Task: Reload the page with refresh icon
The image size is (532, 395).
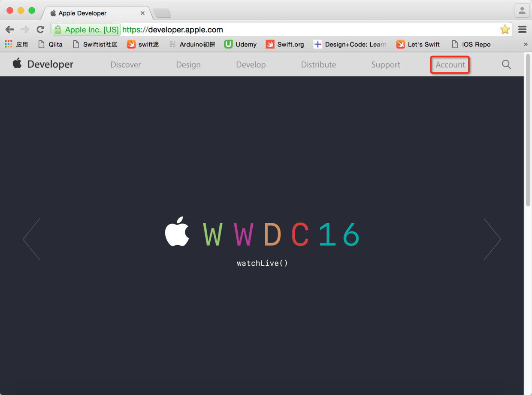Action: 40,30
